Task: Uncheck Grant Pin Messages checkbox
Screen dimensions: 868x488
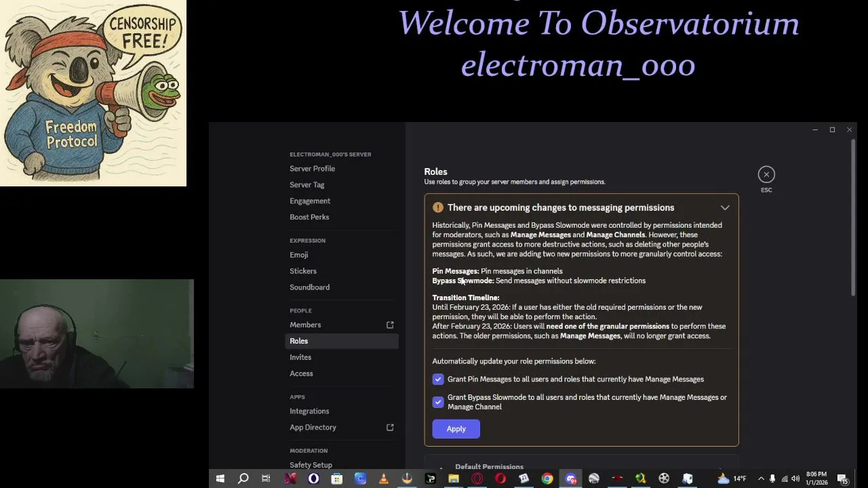Action: point(438,380)
